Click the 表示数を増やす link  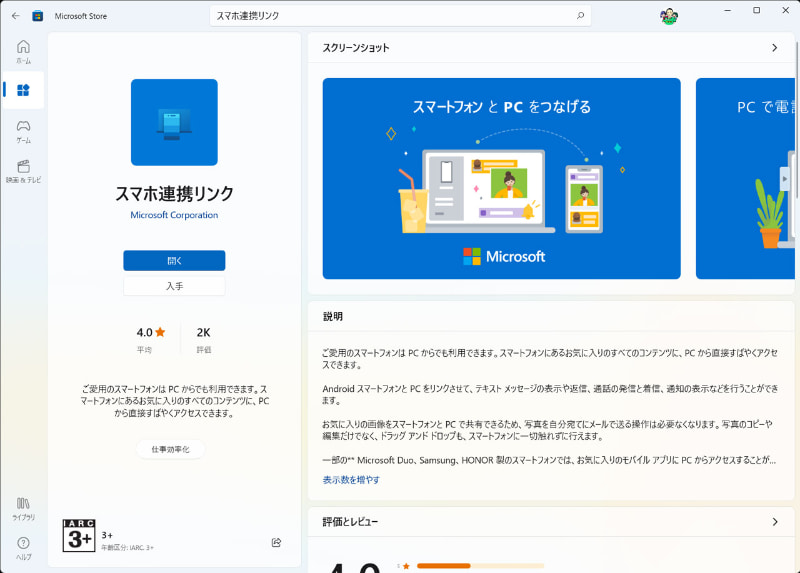[x=351, y=480]
